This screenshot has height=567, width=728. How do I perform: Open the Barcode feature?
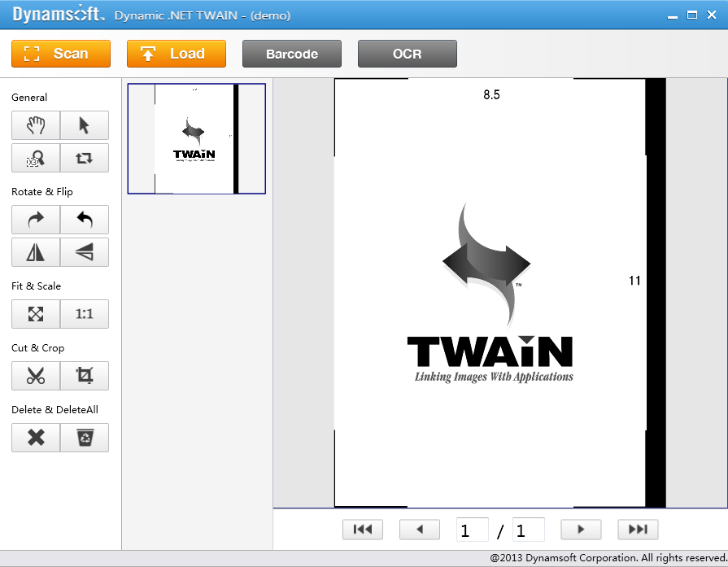tap(292, 54)
